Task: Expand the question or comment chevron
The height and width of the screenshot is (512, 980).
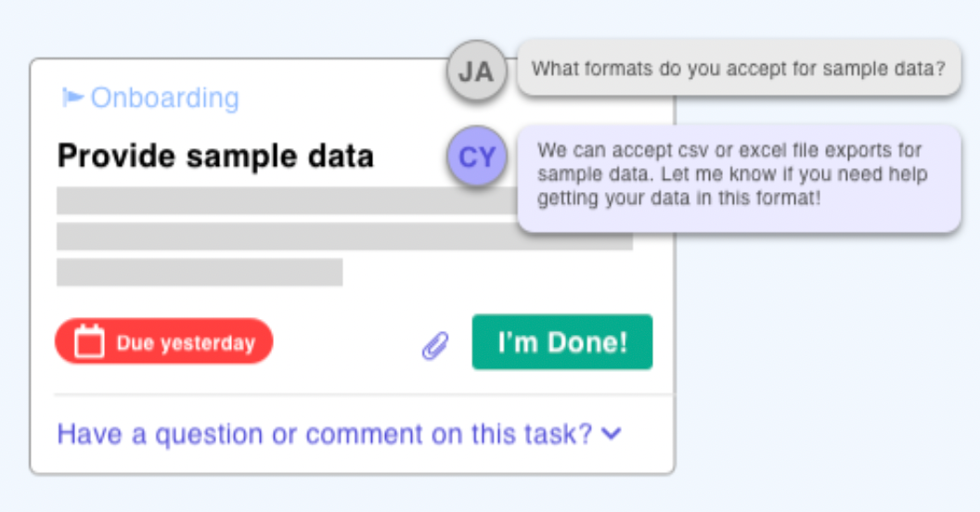Action: point(612,433)
